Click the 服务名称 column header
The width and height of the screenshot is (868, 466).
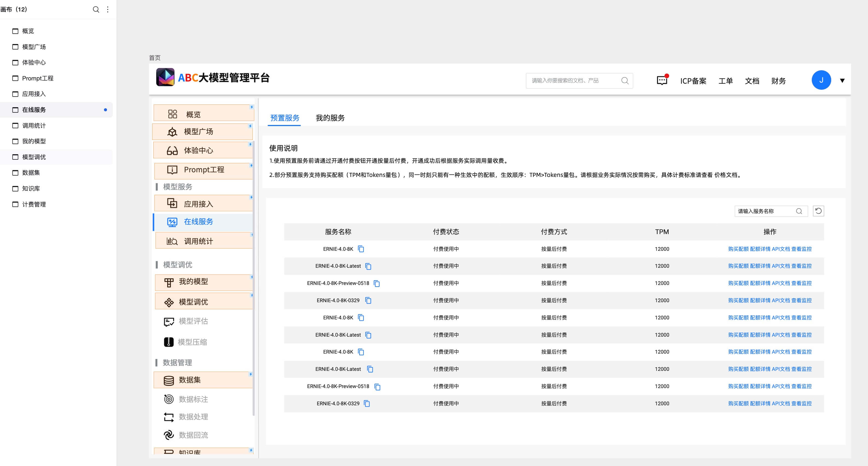point(338,232)
